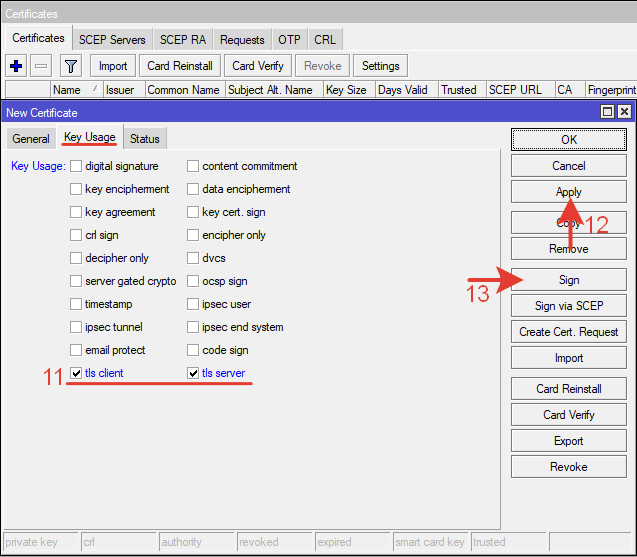
Task: Uncheck the tls client checkbox
Action: (76, 374)
